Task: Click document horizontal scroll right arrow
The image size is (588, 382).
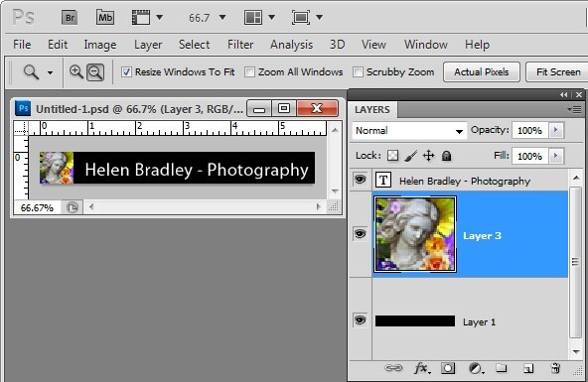Action: (319, 206)
